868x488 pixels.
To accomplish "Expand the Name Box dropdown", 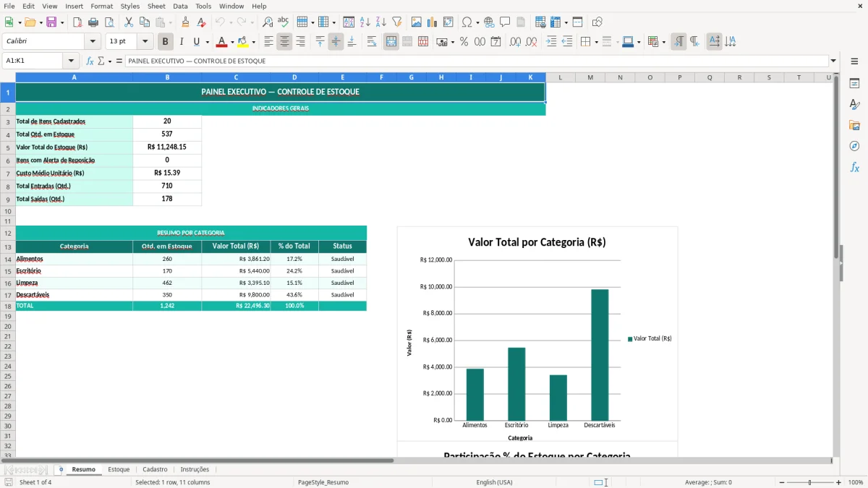I will click(x=71, y=61).
